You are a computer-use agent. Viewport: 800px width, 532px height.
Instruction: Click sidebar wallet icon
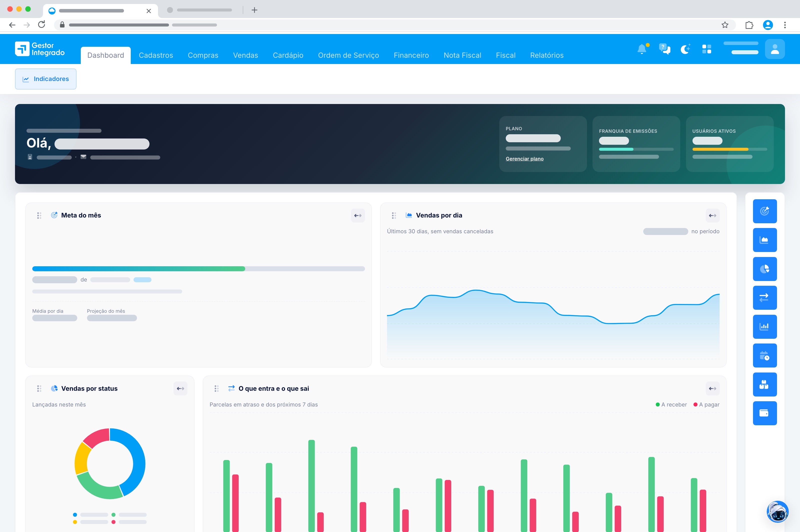pos(764,413)
